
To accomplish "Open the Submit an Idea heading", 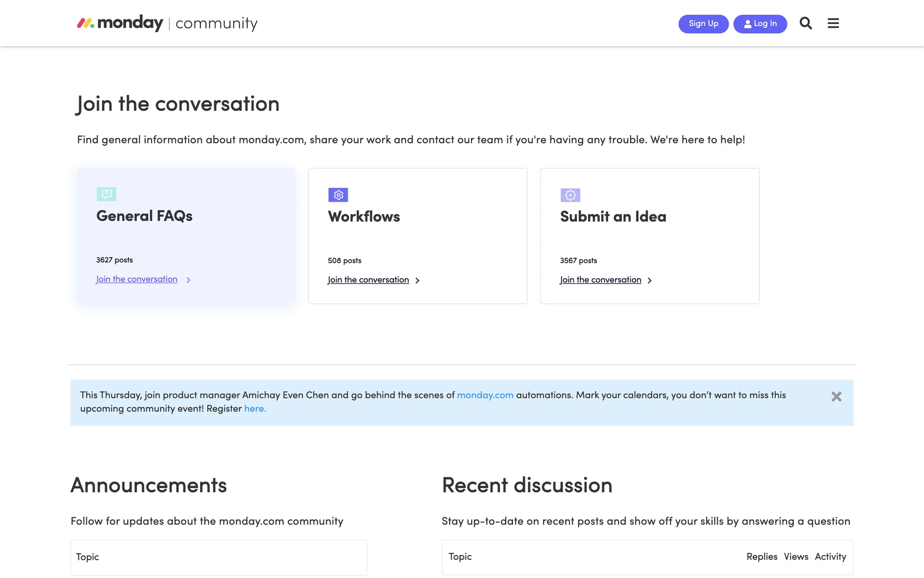I will pos(613,217).
